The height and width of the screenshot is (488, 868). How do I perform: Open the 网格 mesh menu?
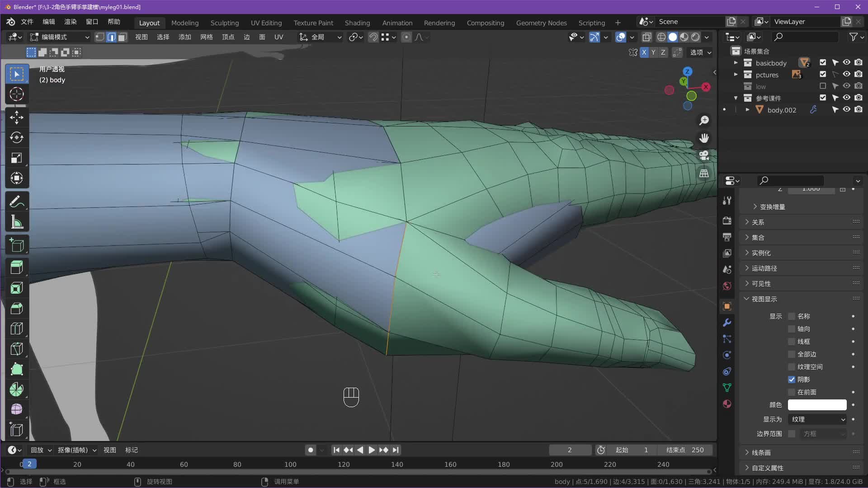(x=206, y=37)
